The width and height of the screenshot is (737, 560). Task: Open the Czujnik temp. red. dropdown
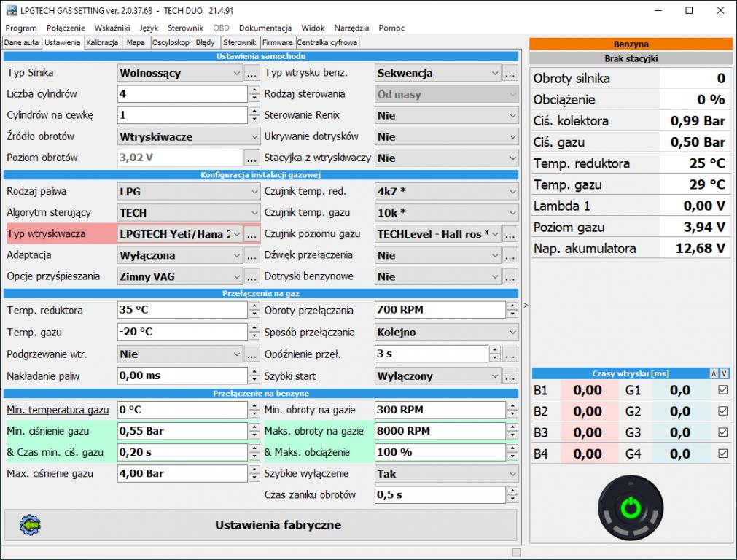point(447,192)
